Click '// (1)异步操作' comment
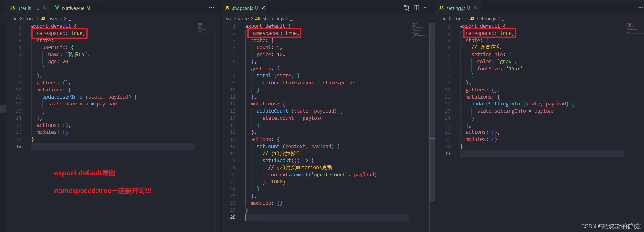 [x=282, y=153]
